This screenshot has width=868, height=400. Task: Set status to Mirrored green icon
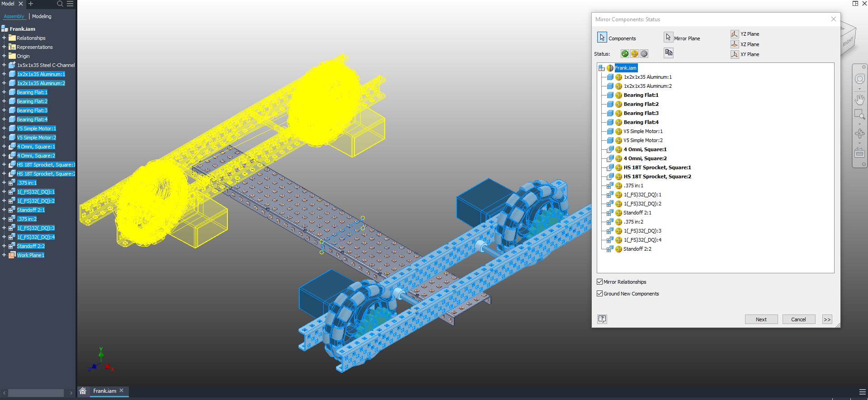(625, 54)
